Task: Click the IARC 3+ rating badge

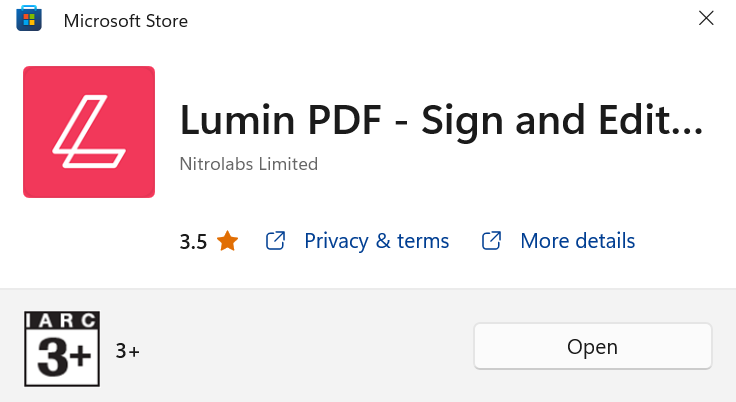Action: (62, 349)
